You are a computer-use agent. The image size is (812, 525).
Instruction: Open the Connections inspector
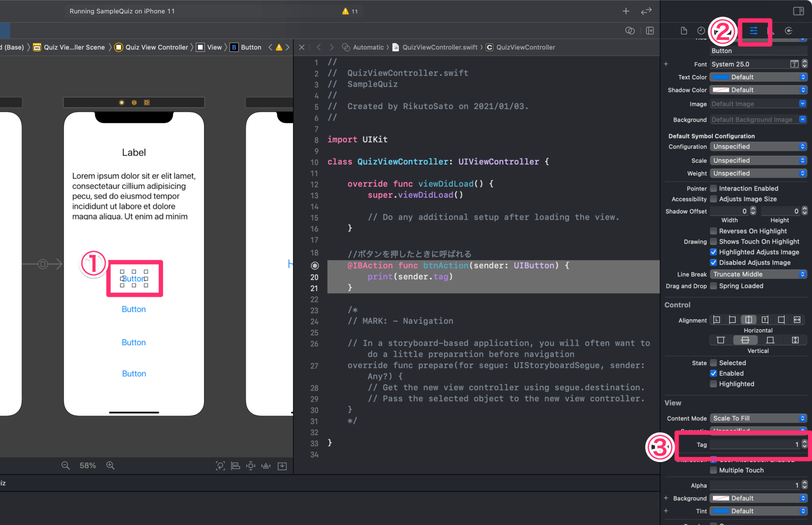point(789,31)
